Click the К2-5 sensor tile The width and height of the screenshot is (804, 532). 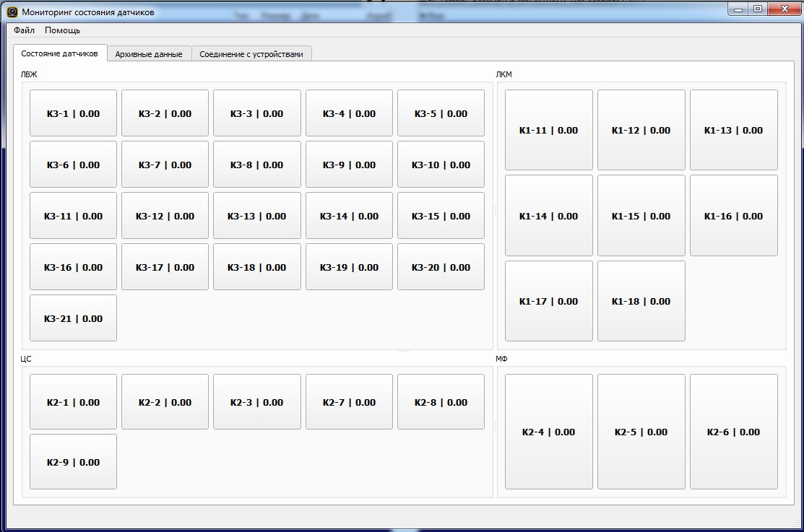tap(641, 432)
